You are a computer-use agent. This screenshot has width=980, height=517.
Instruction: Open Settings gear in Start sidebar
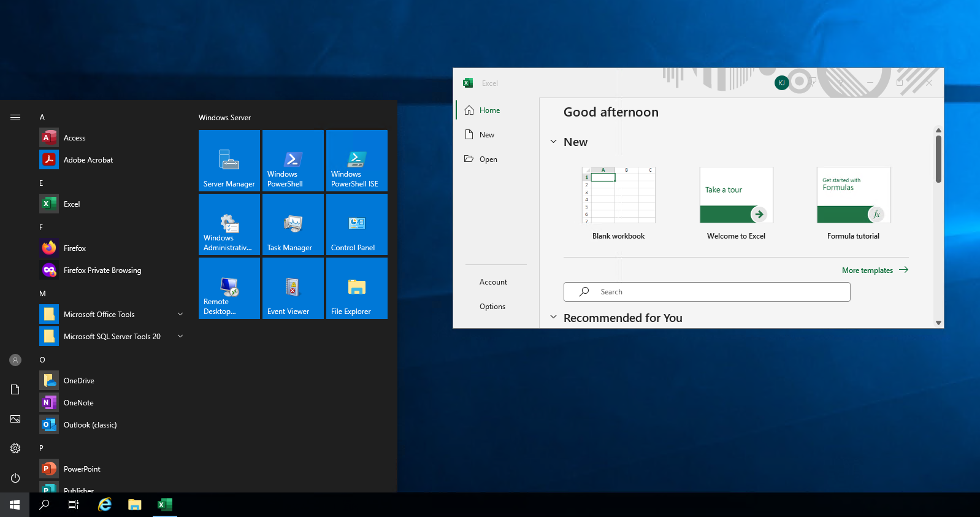point(15,448)
